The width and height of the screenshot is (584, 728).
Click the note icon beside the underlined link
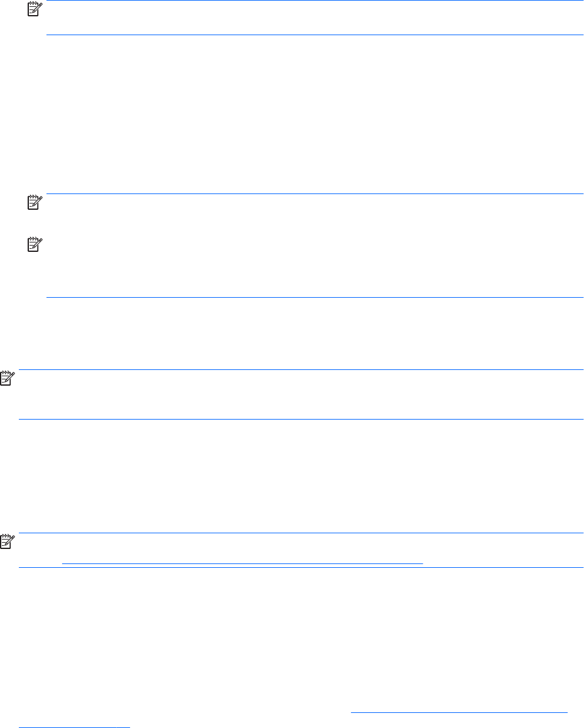(x=7, y=542)
